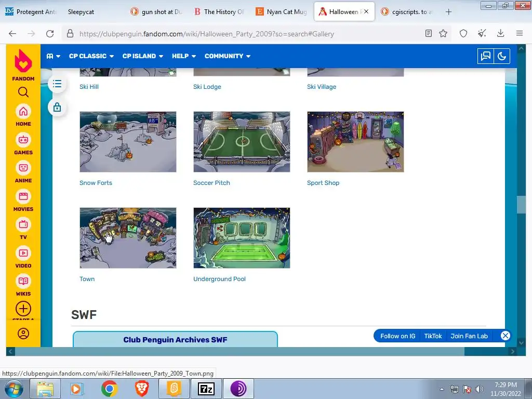Go back to previous page
Screen dimensions: 532x399
click(12, 34)
